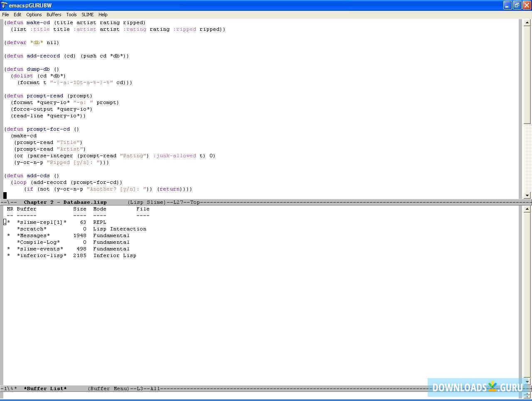This screenshot has height=401, width=532.
Task: Click the scroll-up arrow of the Buffer List pane
Action: coord(527,208)
